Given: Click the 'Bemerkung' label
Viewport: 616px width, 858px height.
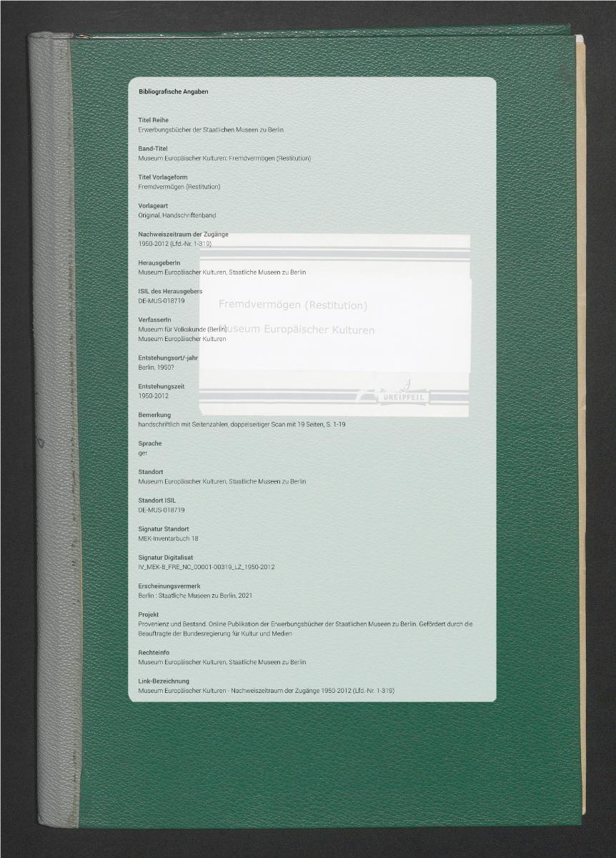Looking at the screenshot, I should click(x=154, y=415).
